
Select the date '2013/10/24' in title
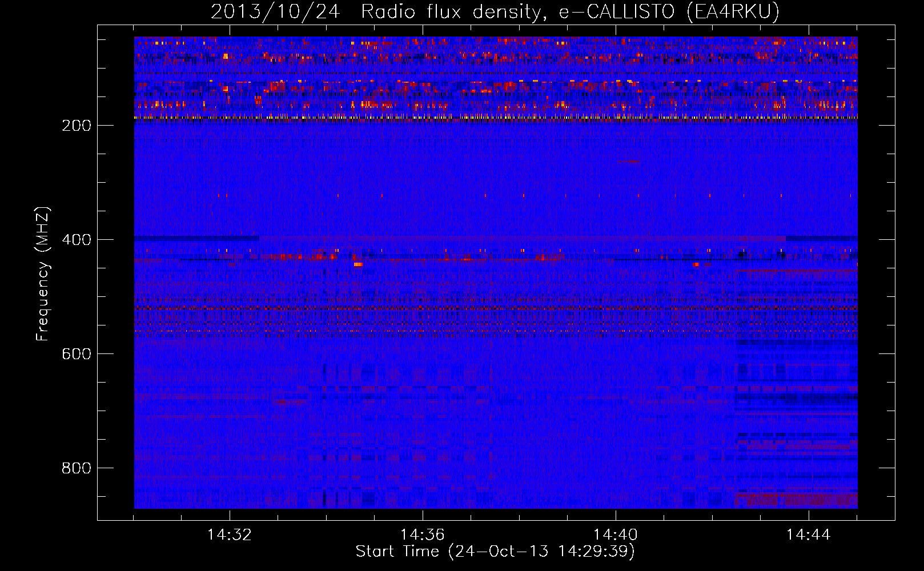tap(275, 11)
